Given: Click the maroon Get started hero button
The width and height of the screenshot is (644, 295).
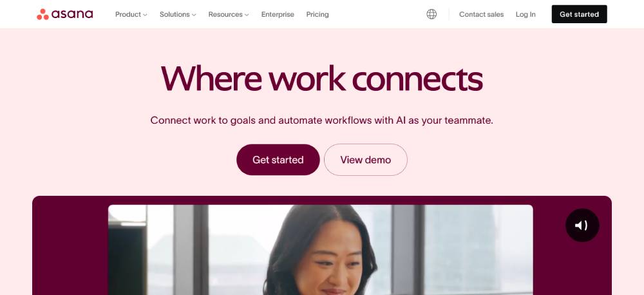Looking at the screenshot, I should [x=278, y=160].
